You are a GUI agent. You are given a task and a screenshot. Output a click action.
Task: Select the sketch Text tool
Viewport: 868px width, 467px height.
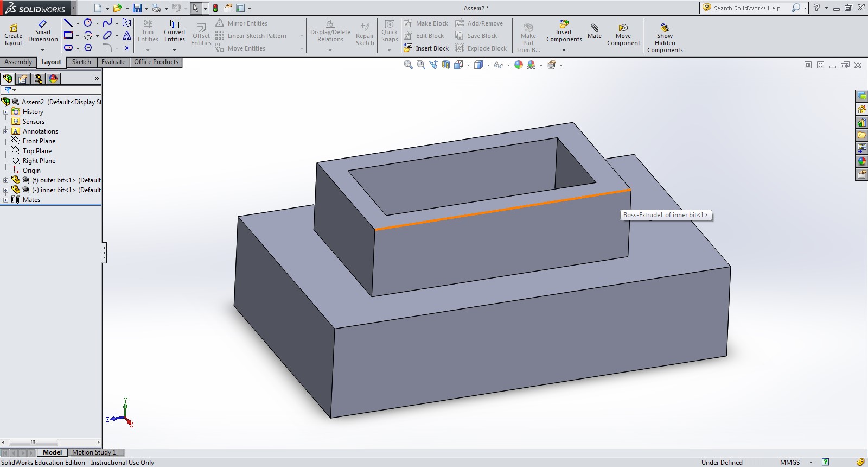coord(127,35)
